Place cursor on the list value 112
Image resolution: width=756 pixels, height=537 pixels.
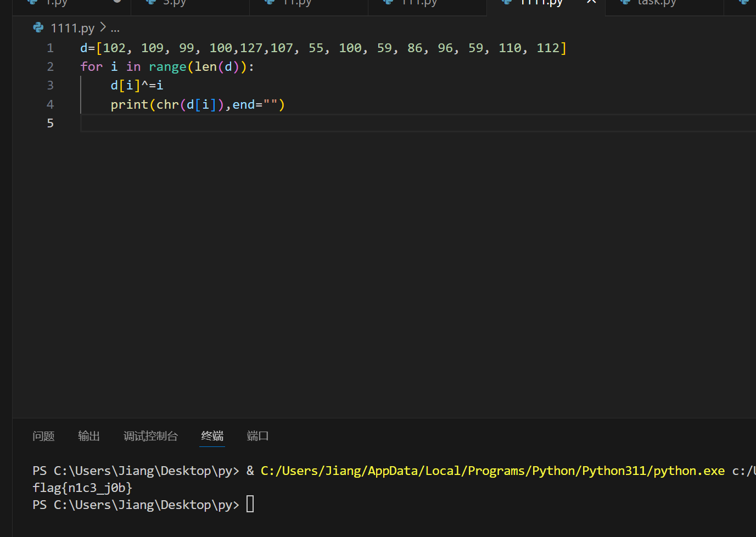(x=547, y=48)
